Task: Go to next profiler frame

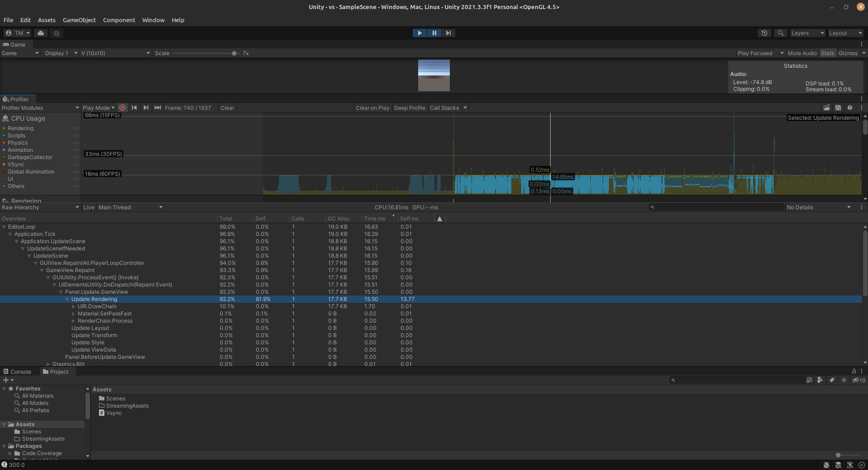Action: click(146, 108)
